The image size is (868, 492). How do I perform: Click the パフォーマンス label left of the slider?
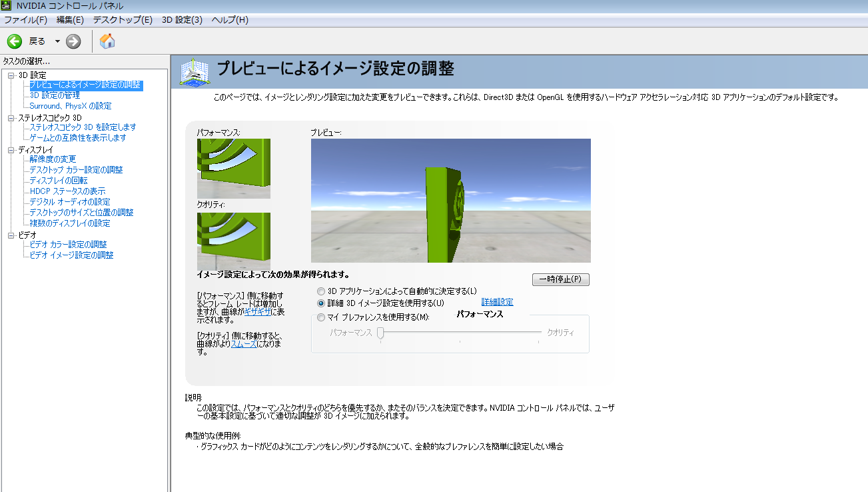352,332
